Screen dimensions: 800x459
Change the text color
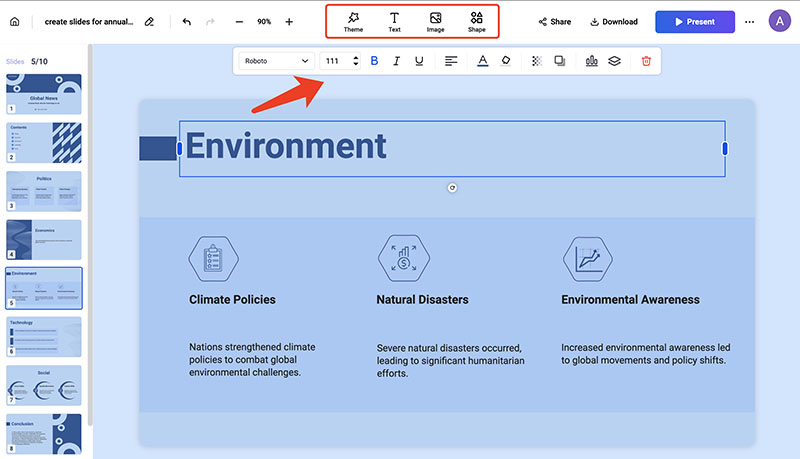483,61
